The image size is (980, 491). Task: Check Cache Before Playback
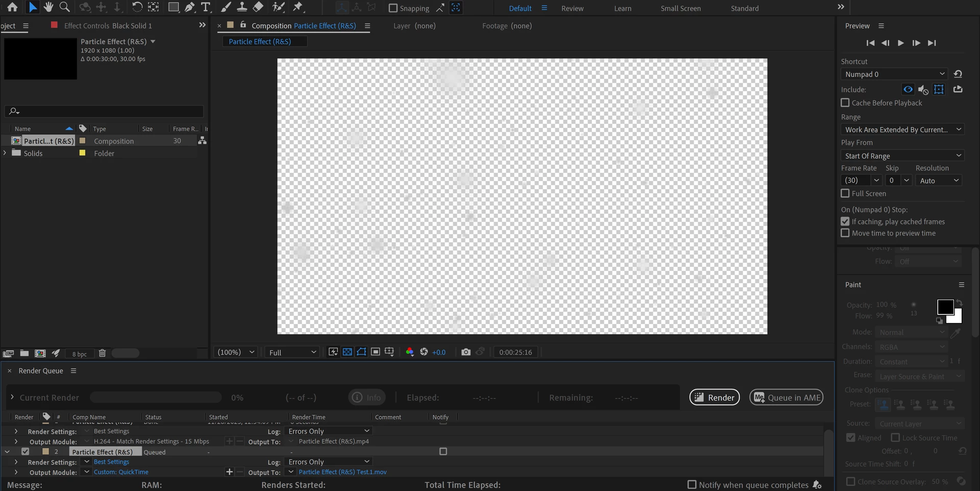pyautogui.click(x=845, y=103)
